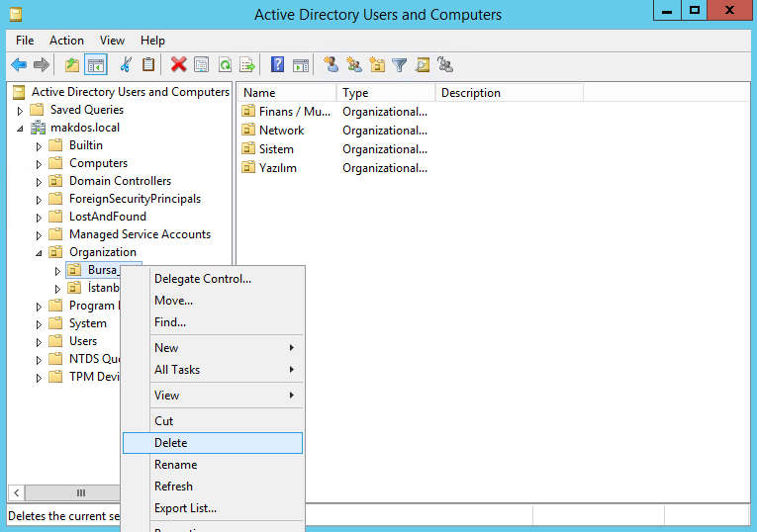Open the Action menu
This screenshot has height=532, width=757.
(66, 41)
